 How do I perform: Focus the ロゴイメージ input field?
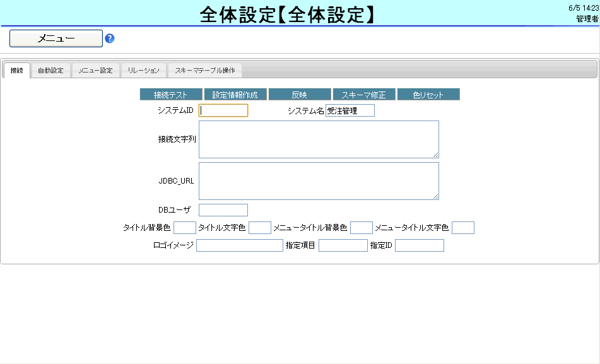[240, 245]
